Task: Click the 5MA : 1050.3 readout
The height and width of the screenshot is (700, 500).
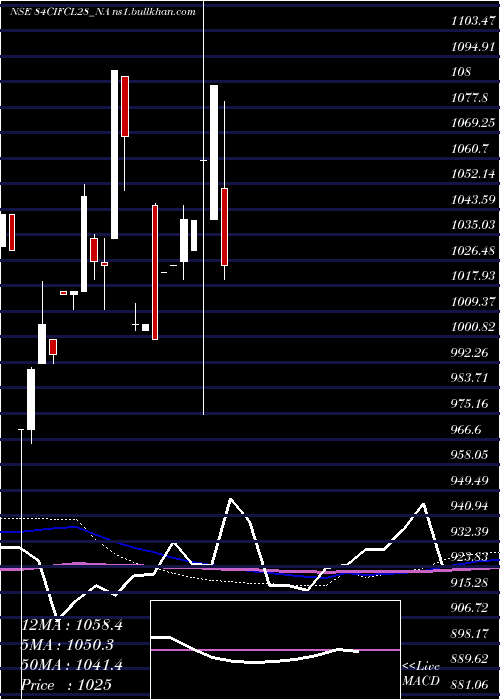Action: coord(67,645)
